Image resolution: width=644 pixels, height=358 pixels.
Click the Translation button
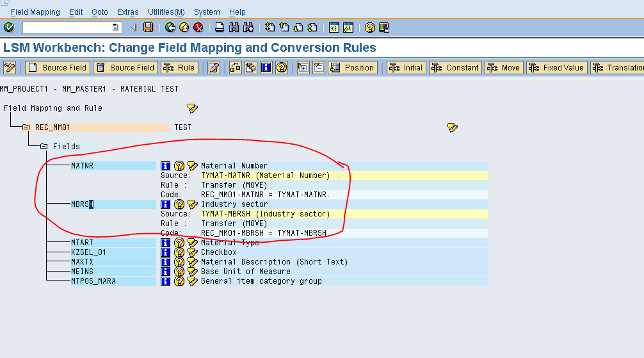[x=617, y=67]
